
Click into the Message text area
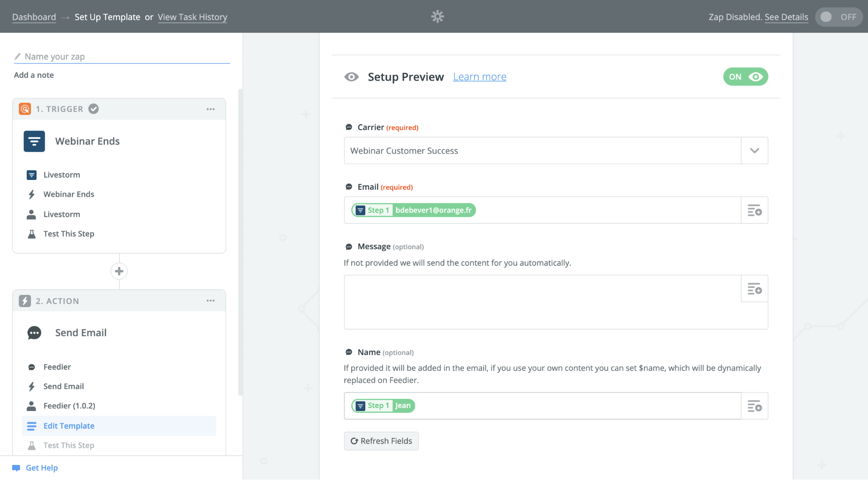[x=542, y=302]
